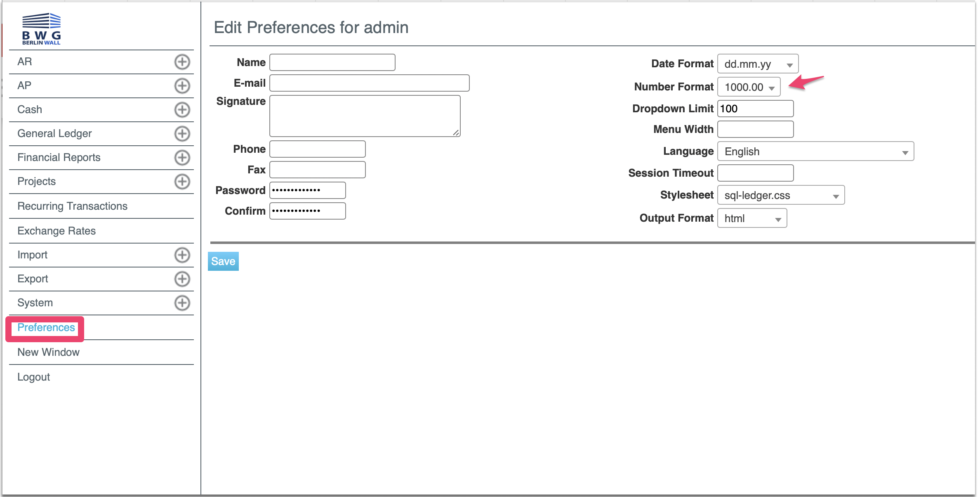
Task: Choose a Language from the dropdown
Action: (x=815, y=151)
